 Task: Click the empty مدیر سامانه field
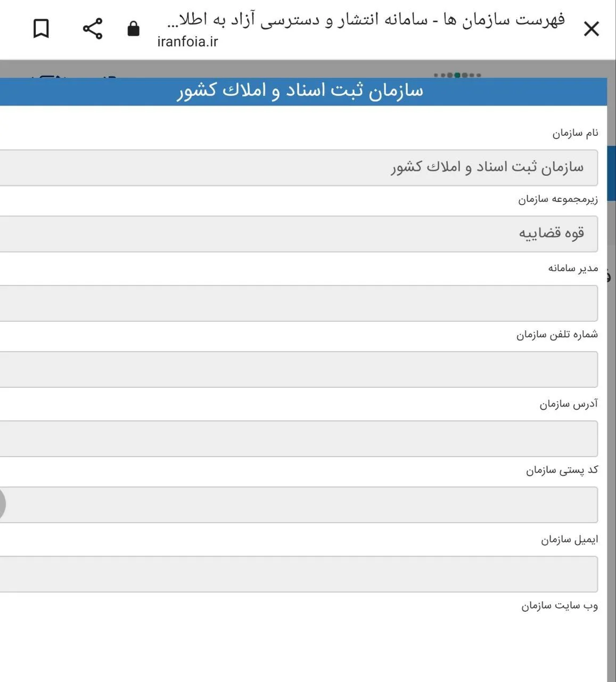coord(298,303)
